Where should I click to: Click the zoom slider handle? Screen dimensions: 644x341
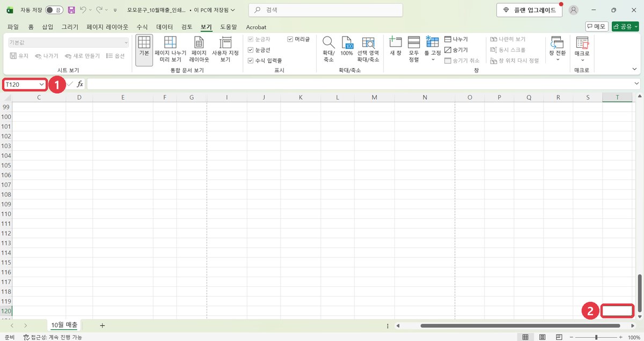point(596,337)
